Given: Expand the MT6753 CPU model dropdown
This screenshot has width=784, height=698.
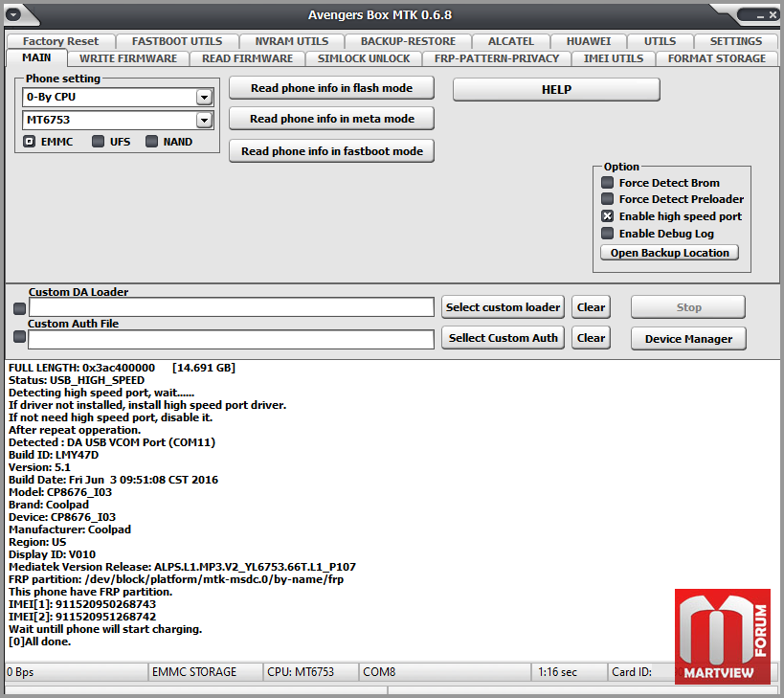Looking at the screenshot, I should [x=204, y=120].
